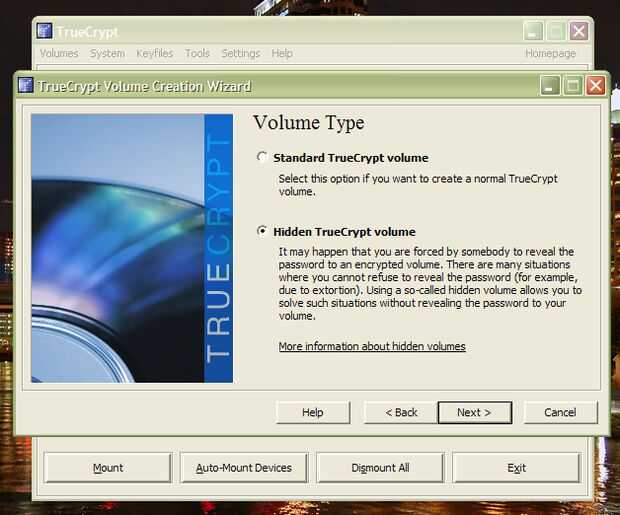The image size is (620, 515).
Task: Go back with the < Back button
Action: (x=401, y=412)
